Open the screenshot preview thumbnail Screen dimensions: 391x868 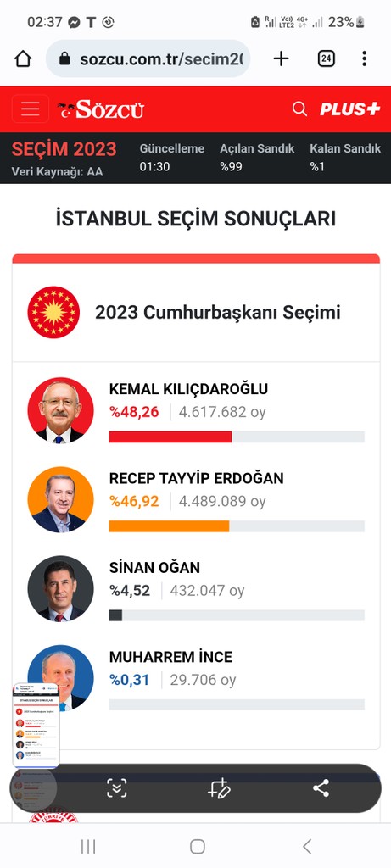tap(36, 726)
